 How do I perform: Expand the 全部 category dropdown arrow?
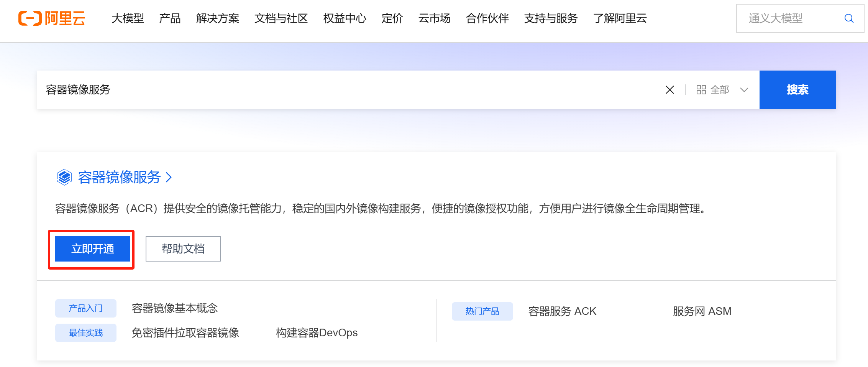(744, 90)
